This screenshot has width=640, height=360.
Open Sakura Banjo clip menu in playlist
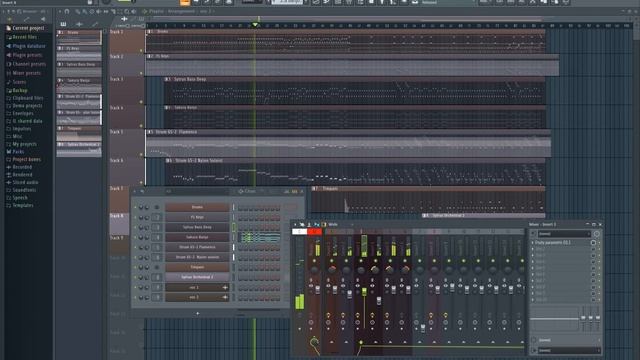[168, 108]
